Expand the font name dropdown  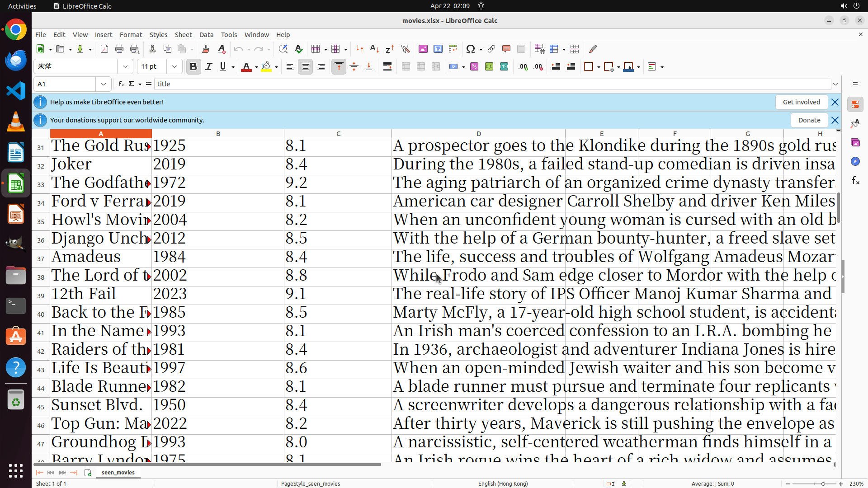coord(125,67)
